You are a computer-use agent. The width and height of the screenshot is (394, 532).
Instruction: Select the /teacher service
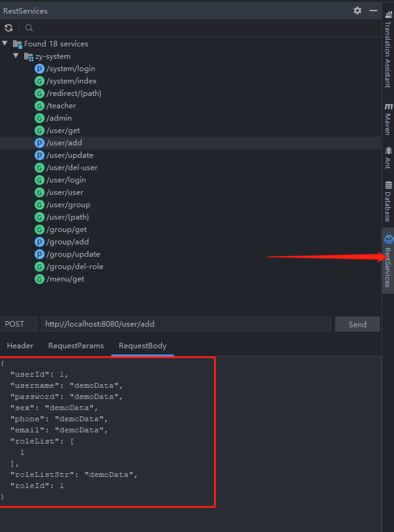[x=61, y=106]
